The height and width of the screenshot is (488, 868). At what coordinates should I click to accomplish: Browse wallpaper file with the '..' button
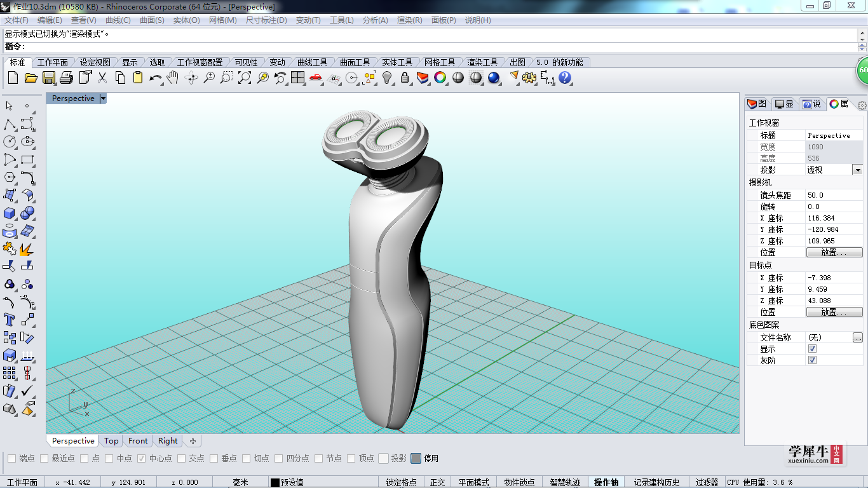point(858,337)
